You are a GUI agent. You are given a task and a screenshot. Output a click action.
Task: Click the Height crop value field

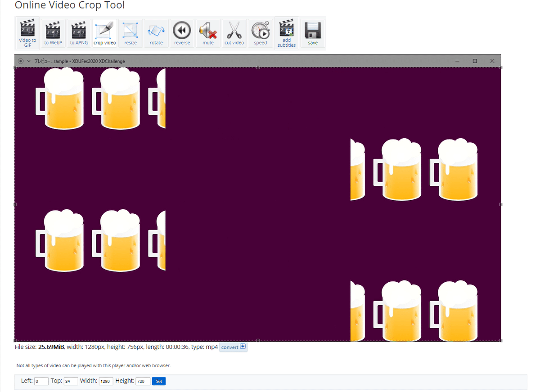click(x=143, y=381)
